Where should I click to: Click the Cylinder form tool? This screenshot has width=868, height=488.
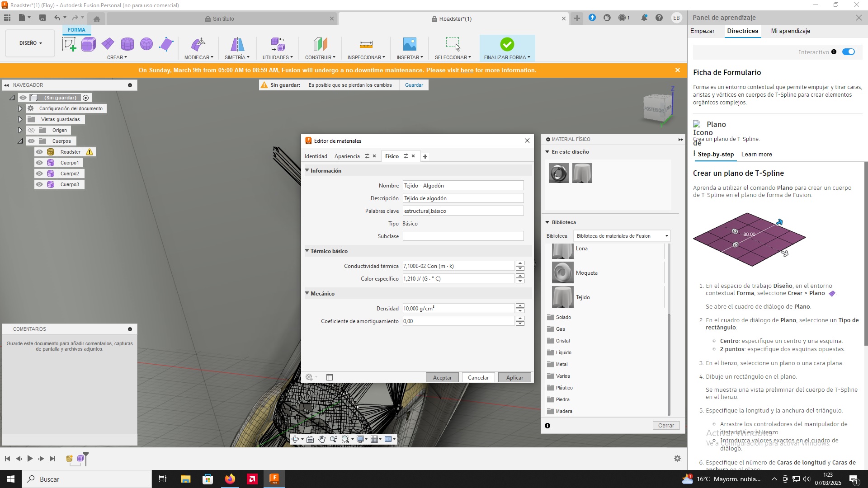pos(127,44)
